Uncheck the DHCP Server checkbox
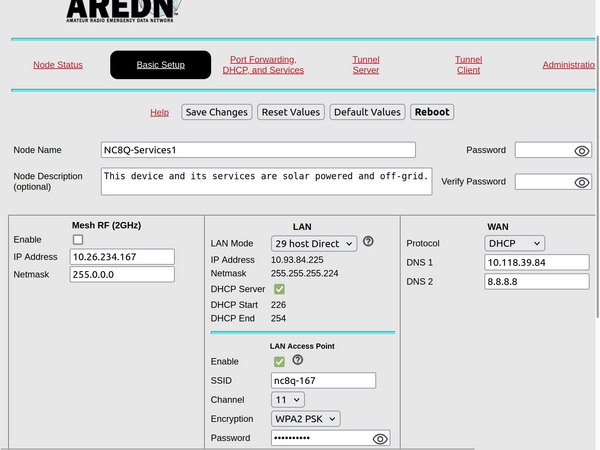The width and height of the screenshot is (600, 450). pos(279,289)
